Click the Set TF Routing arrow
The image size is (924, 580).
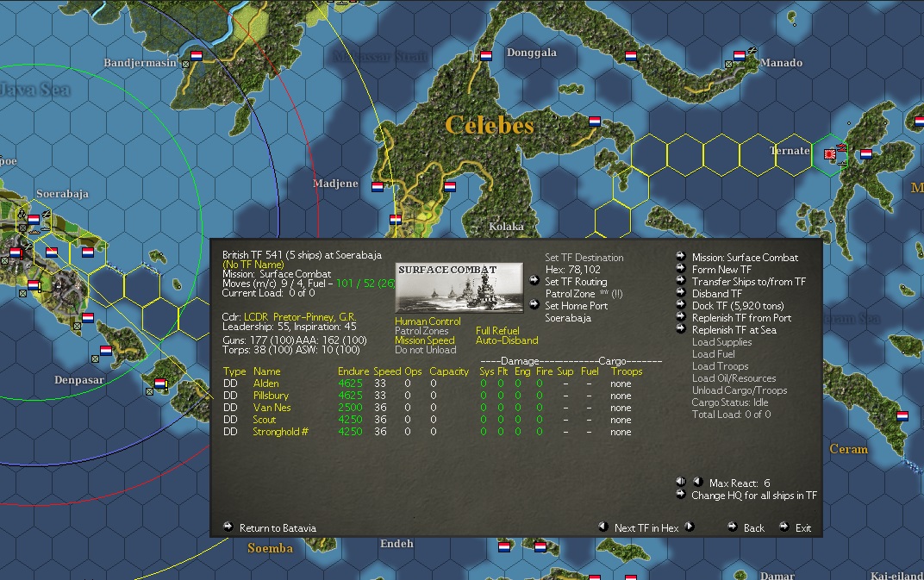point(534,280)
